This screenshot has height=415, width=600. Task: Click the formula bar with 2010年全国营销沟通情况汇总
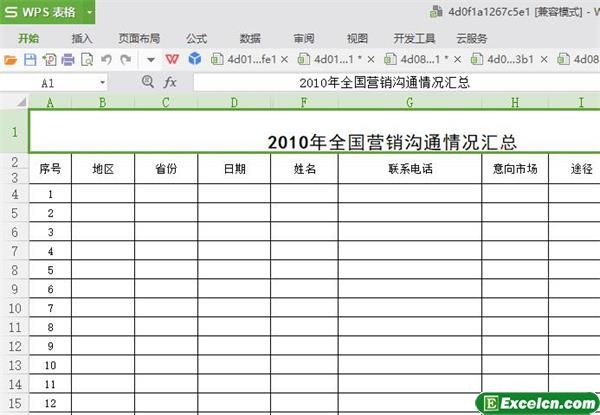(x=396, y=82)
